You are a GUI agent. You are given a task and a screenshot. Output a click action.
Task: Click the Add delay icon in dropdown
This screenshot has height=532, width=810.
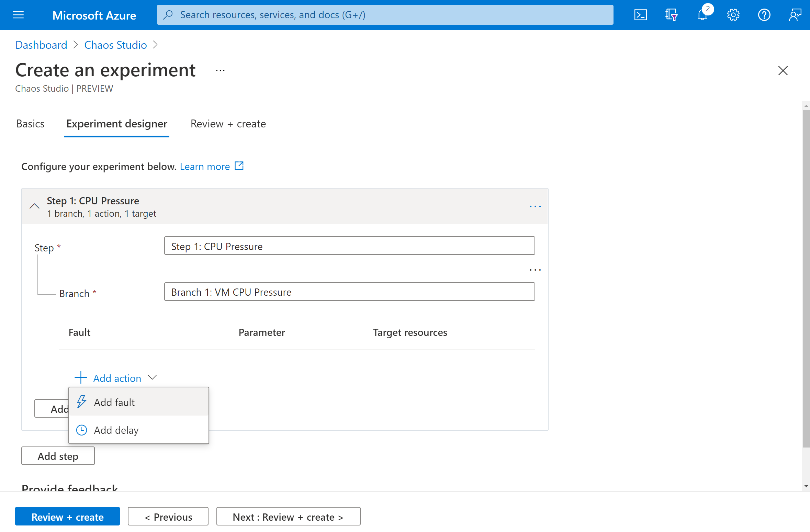[x=81, y=430]
